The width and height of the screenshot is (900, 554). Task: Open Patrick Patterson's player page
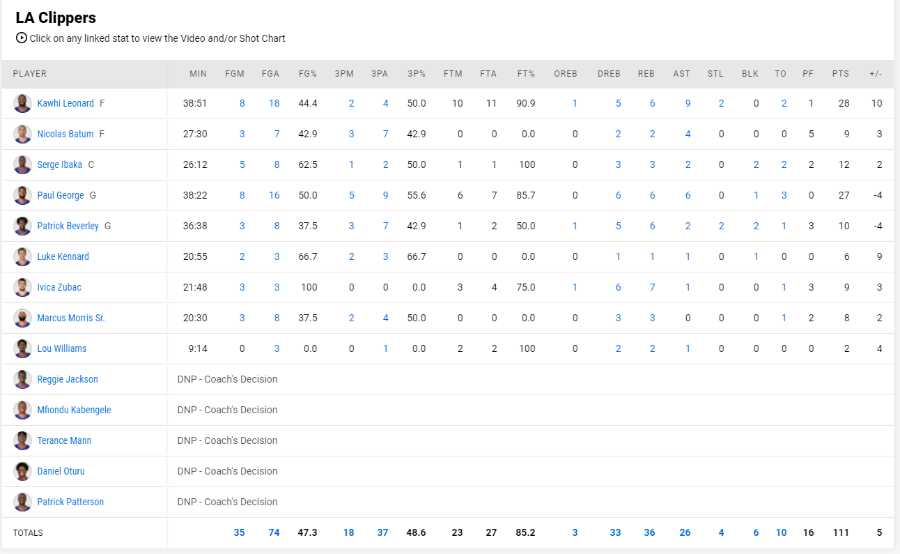[71, 502]
